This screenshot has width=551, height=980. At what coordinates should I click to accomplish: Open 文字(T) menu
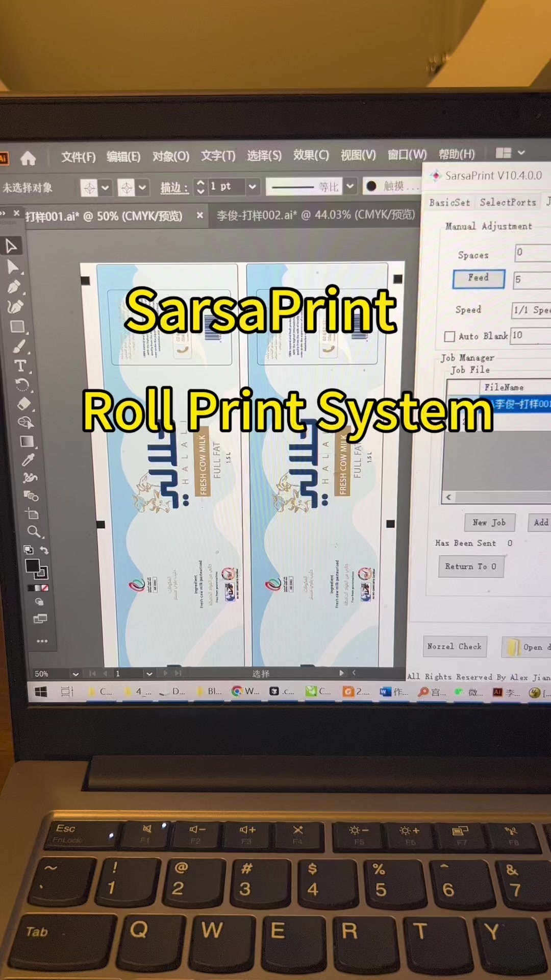point(218,156)
